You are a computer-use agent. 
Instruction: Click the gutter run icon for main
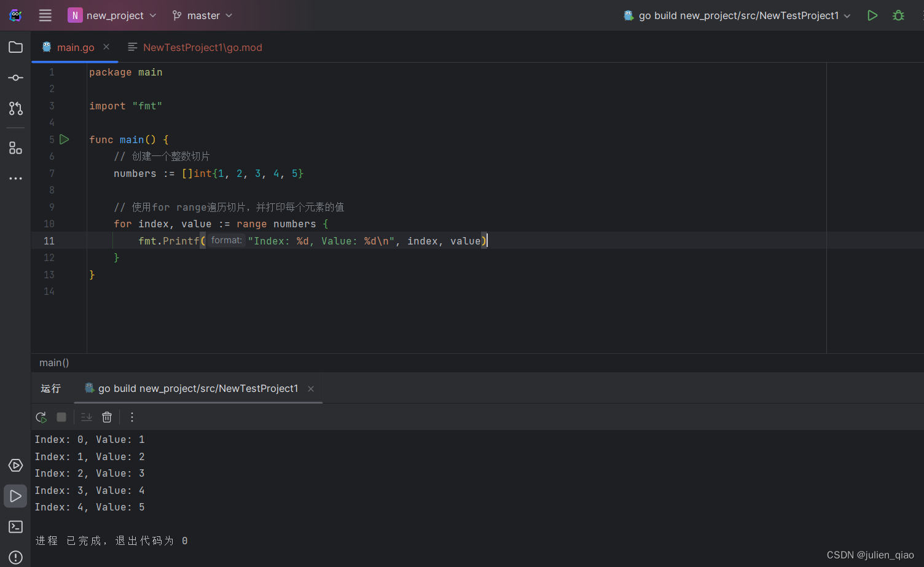click(65, 139)
